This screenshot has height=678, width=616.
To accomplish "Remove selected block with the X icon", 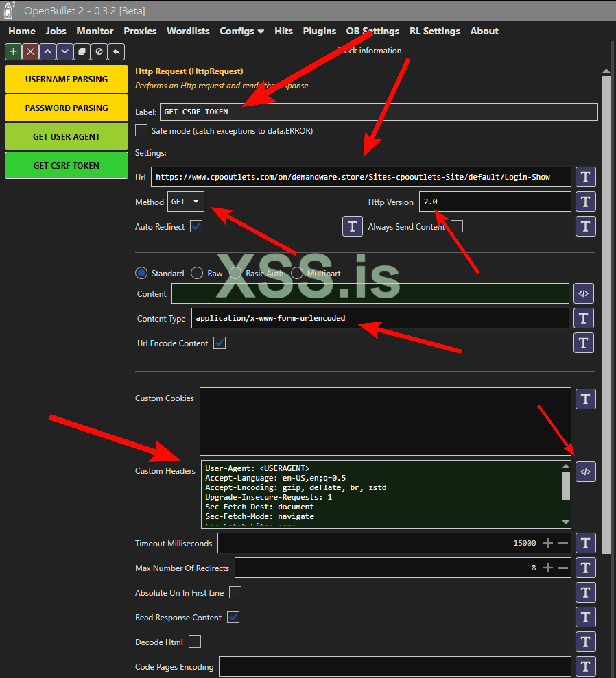I will coord(30,52).
